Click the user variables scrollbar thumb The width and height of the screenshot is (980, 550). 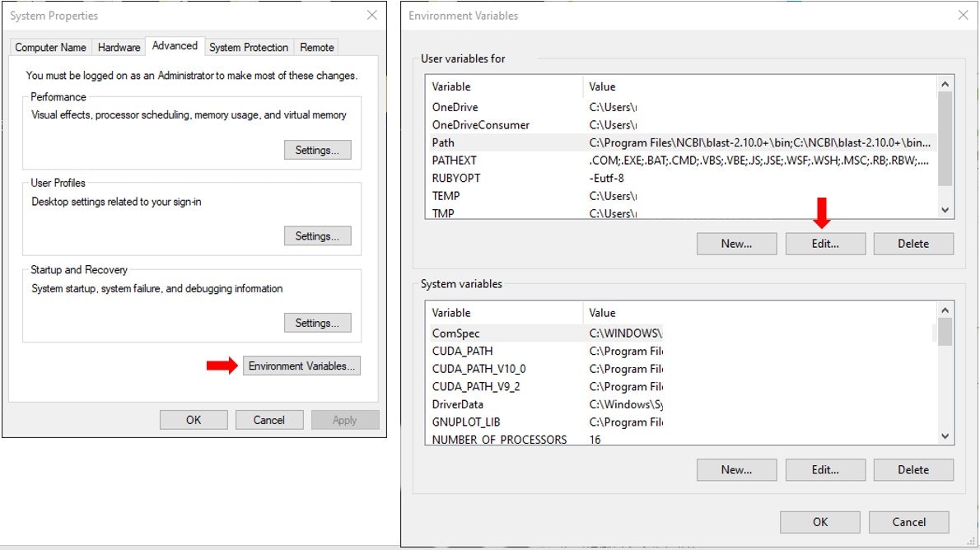coord(945,139)
